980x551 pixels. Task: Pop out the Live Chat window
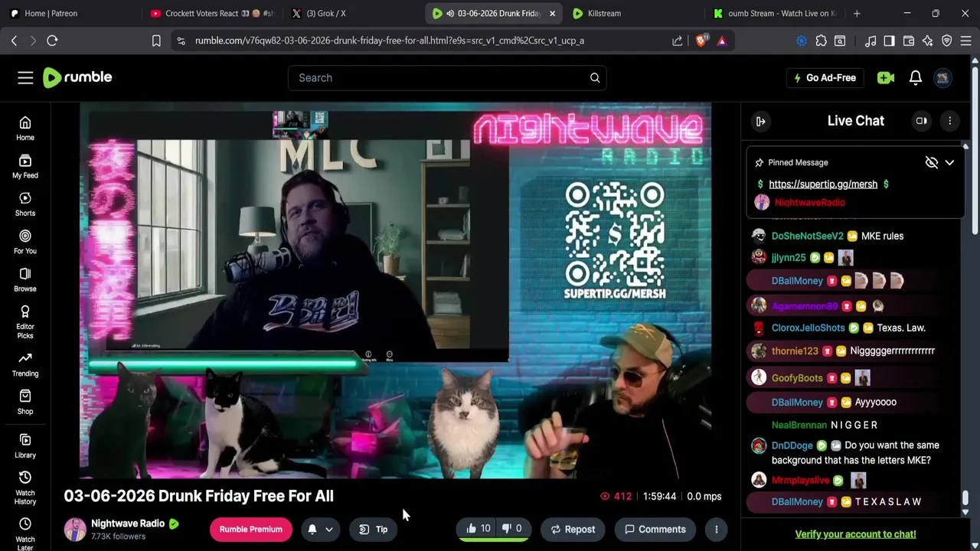(922, 121)
